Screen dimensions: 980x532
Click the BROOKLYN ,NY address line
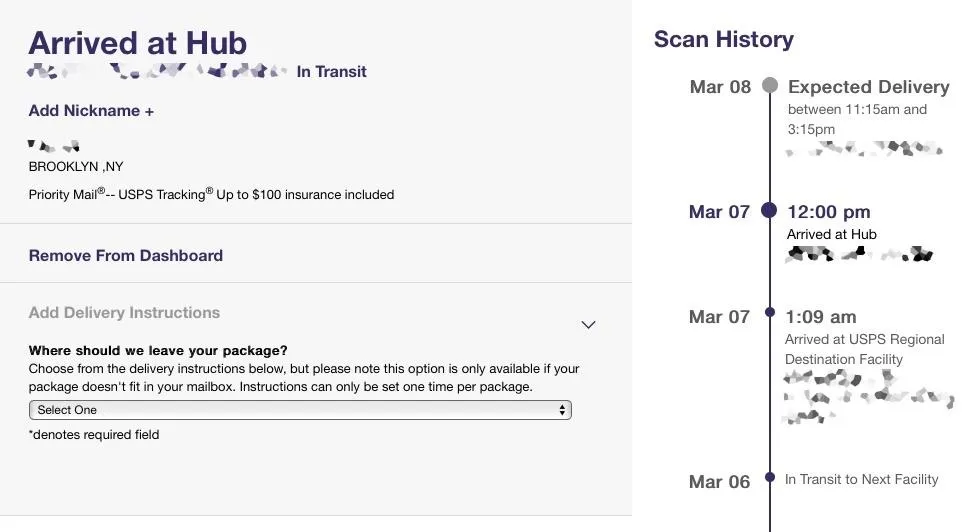point(76,167)
